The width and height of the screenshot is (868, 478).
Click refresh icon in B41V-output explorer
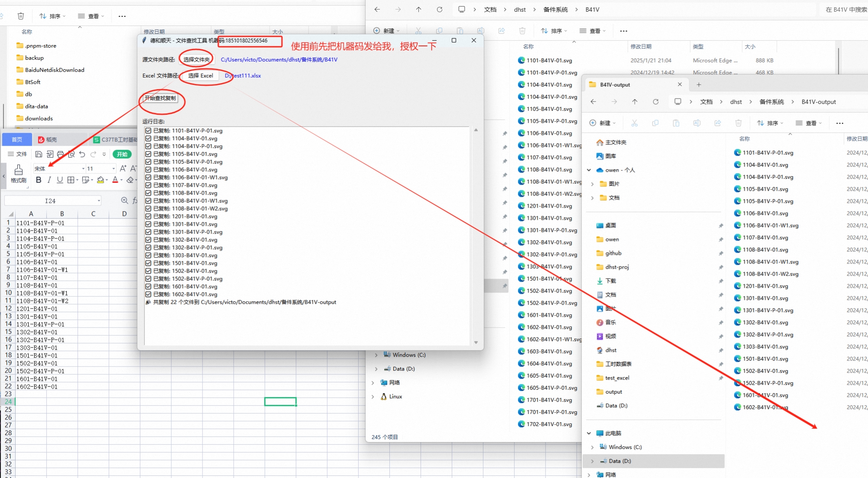pos(656,102)
